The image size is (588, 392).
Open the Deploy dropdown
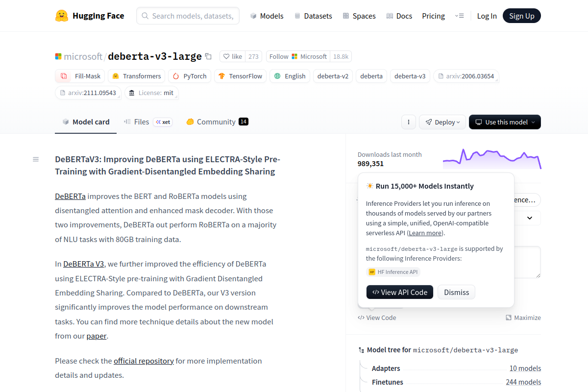click(x=442, y=122)
